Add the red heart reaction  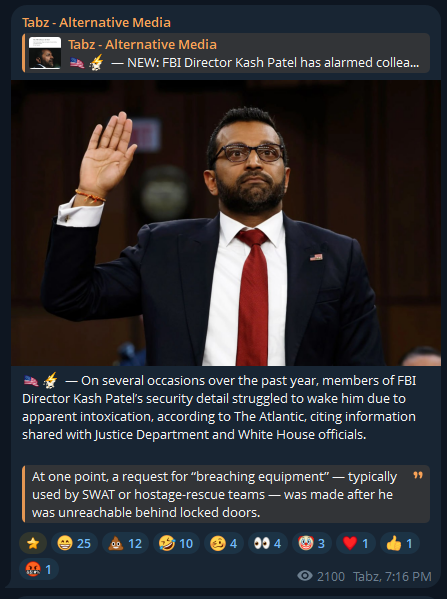pyautogui.click(x=356, y=543)
